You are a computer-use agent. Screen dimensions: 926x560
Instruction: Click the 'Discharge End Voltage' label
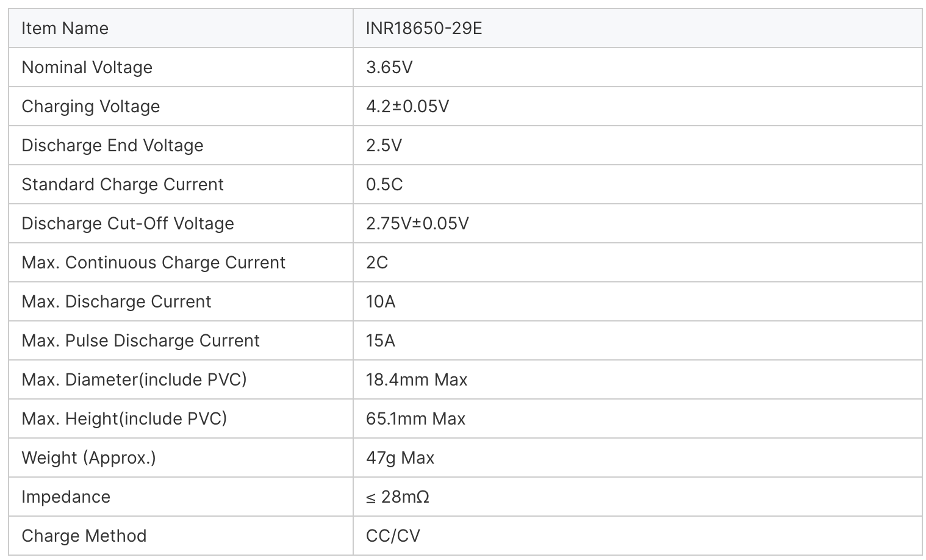point(112,145)
